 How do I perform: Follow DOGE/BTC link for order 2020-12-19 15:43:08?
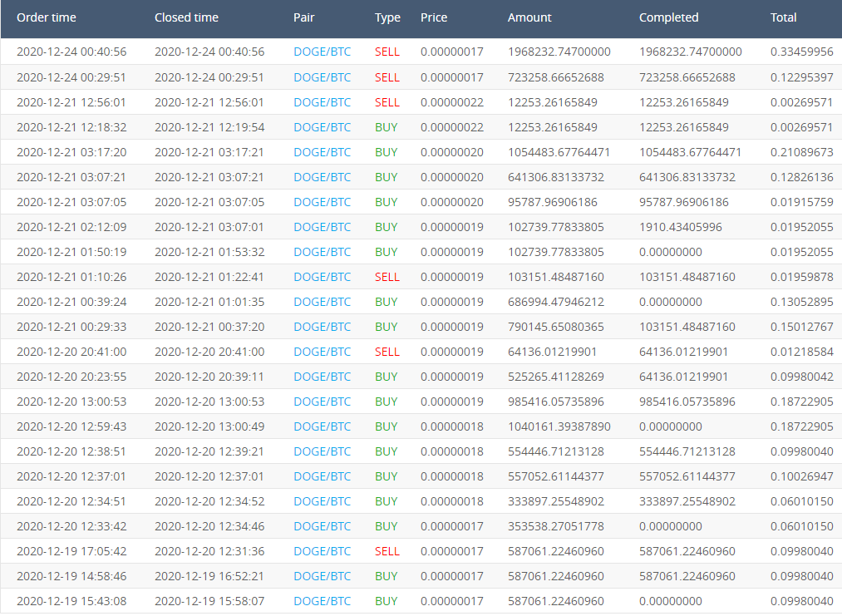pyautogui.click(x=322, y=601)
